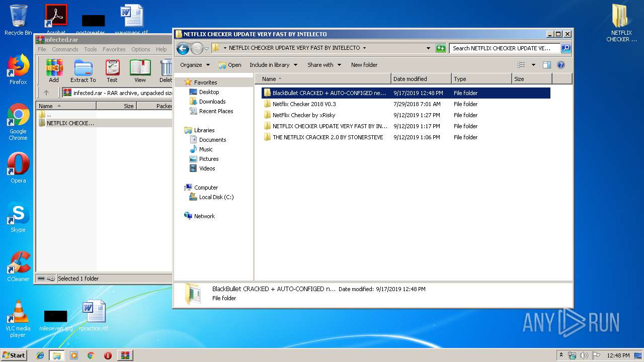Launch the Firefox desktop shortcut
The width and height of the screenshot is (644, 362).
18,69
